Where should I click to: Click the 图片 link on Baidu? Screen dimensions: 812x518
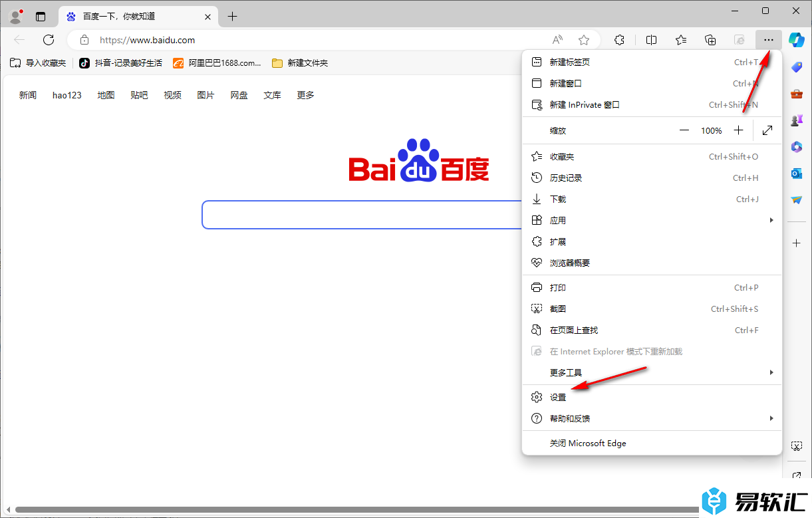pyautogui.click(x=205, y=95)
